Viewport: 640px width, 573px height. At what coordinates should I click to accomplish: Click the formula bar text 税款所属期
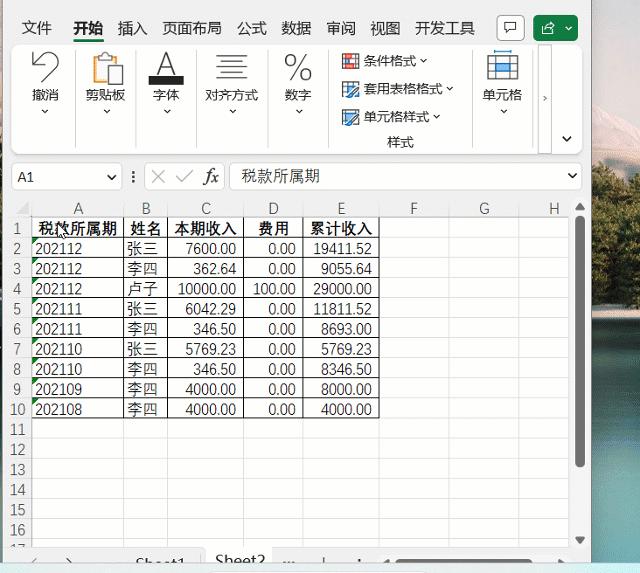point(280,176)
